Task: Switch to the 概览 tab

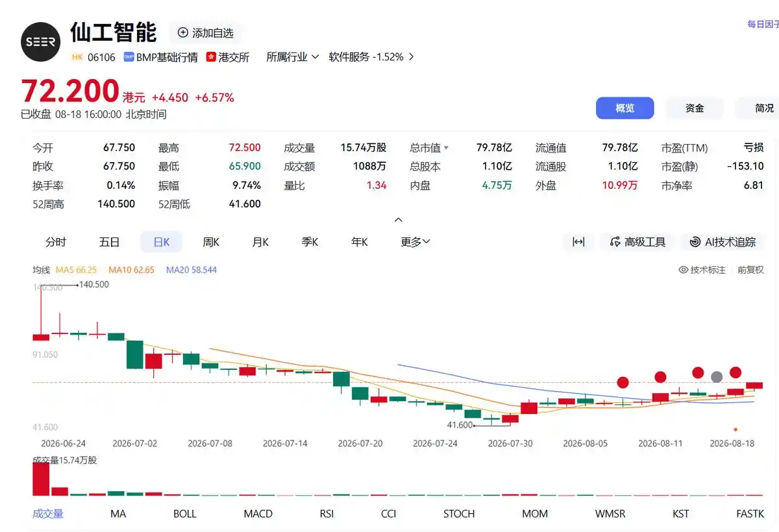Action: [624, 108]
